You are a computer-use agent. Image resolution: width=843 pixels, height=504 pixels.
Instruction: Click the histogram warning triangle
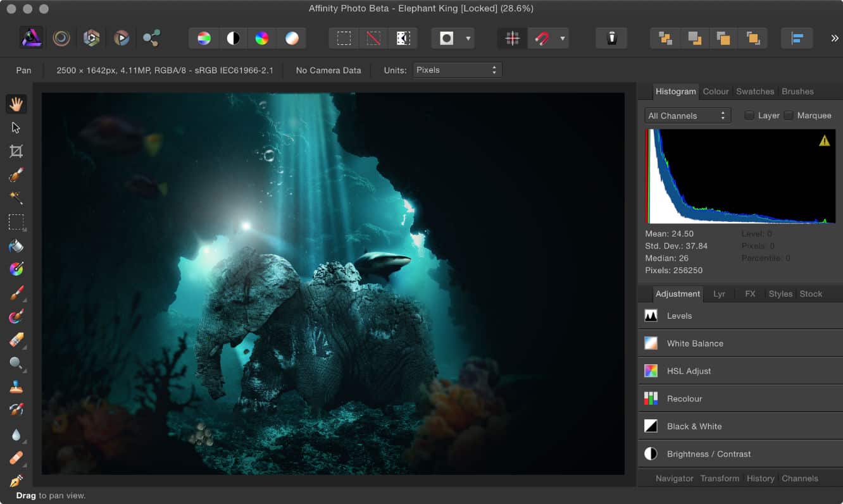(x=825, y=141)
